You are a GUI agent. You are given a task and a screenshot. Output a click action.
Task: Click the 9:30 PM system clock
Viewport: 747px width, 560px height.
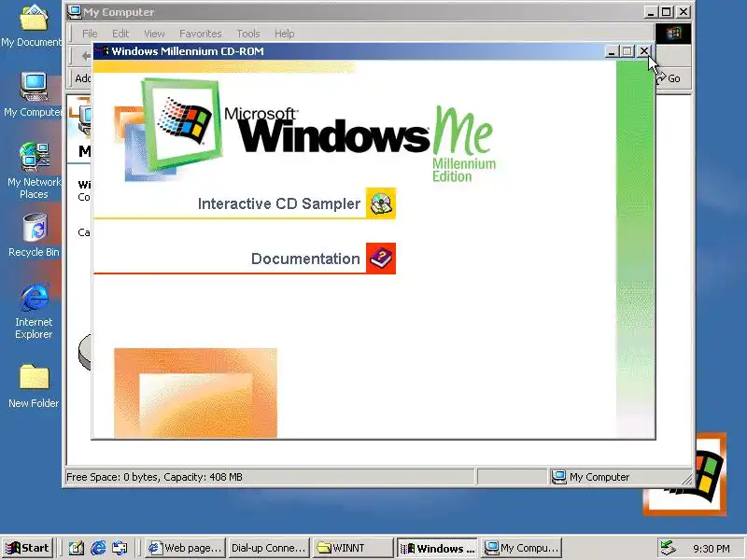point(711,549)
